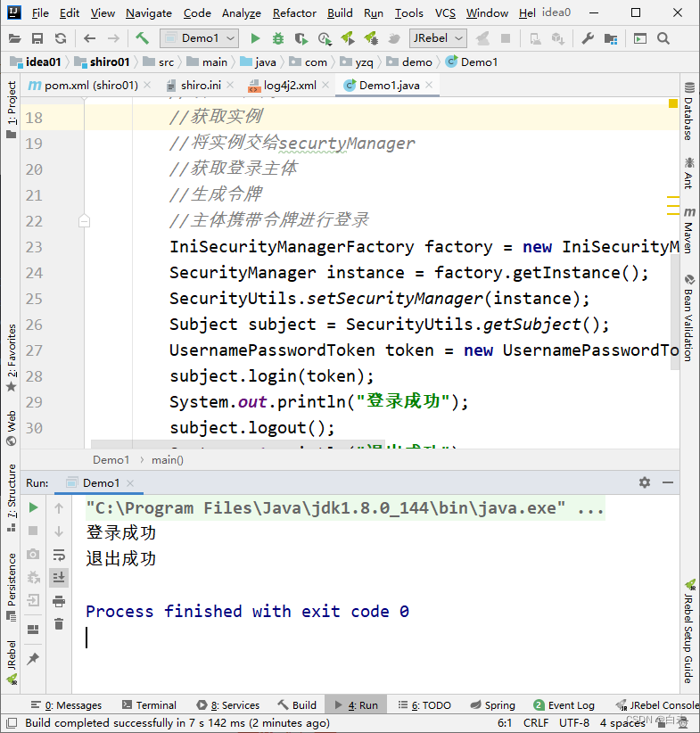Click the UTF-8 encoding in status bar
The height and width of the screenshot is (733, 700).
(574, 722)
